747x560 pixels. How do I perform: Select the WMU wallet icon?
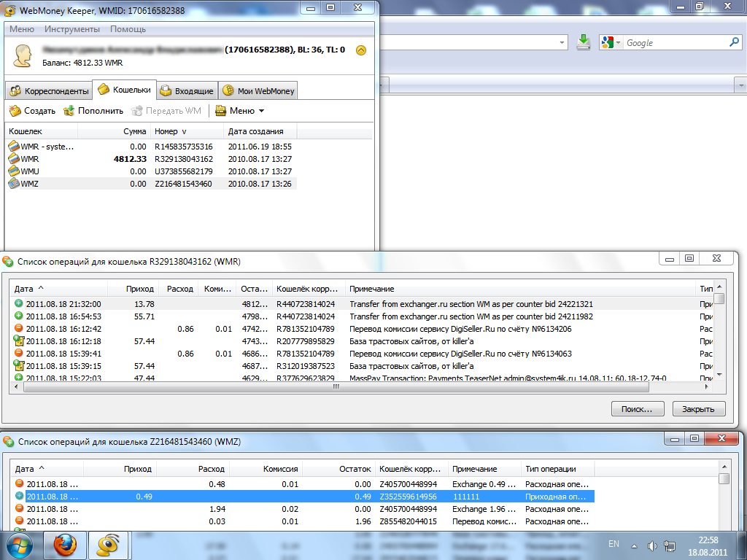(x=13, y=171)
